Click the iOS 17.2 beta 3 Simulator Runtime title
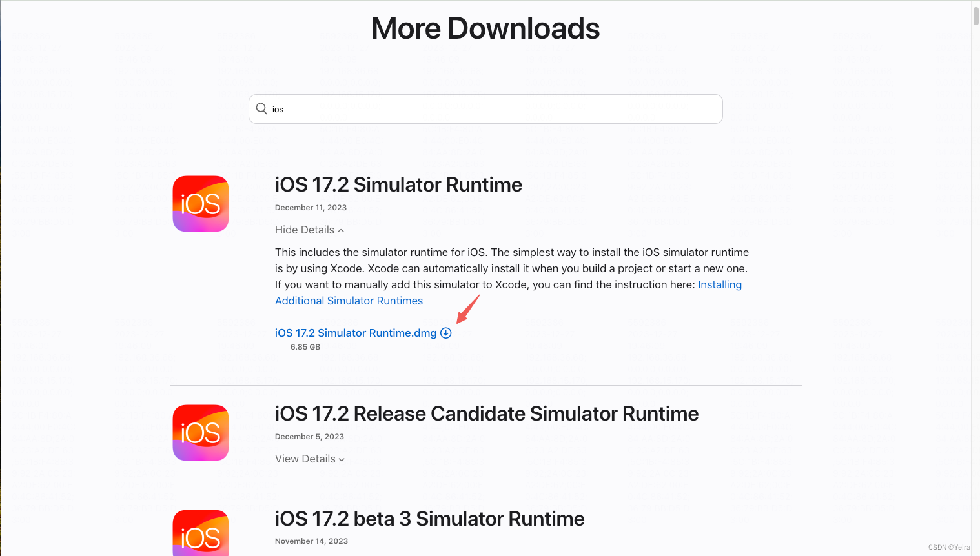980x556 pixels. (429, 519)
